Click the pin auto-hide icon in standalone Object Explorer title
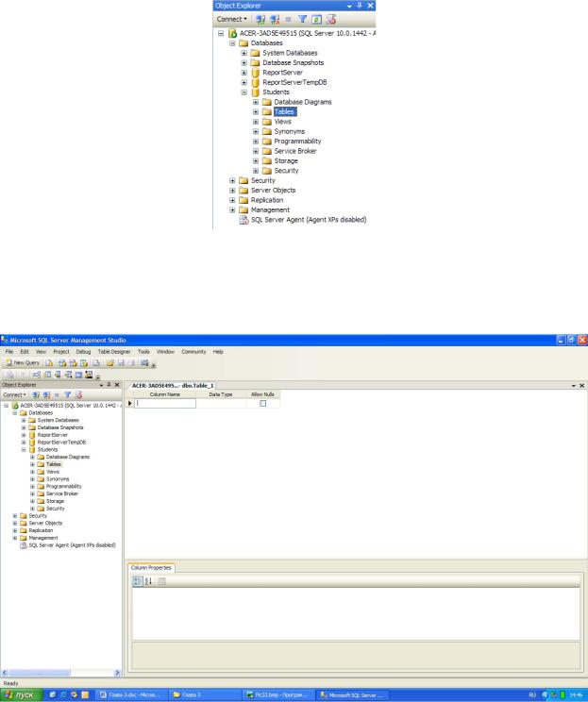 360,6
